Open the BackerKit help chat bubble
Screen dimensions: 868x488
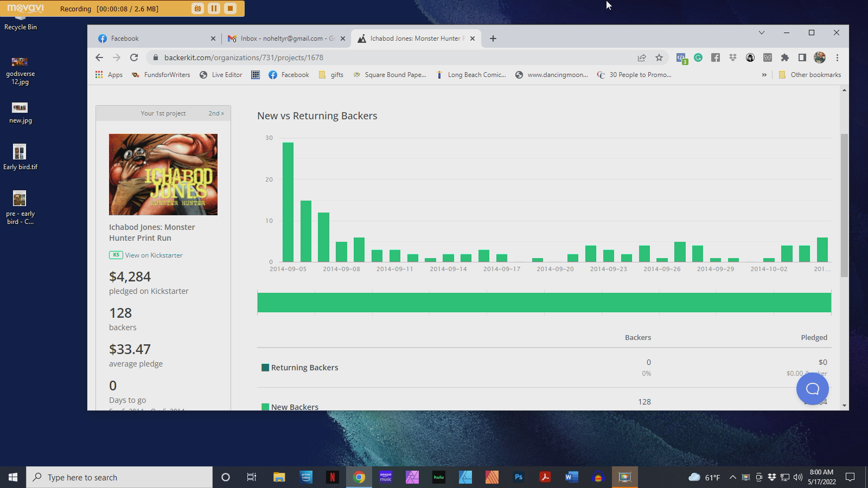[x=812, y=388]
